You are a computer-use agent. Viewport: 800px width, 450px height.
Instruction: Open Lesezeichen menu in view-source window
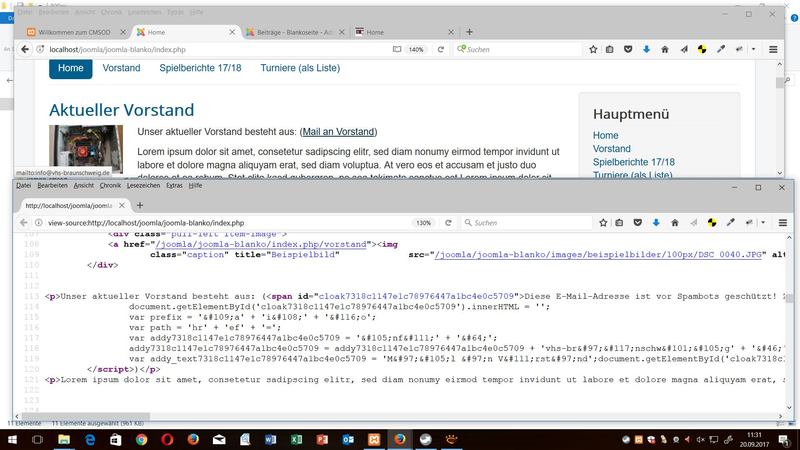click(143, 186)
